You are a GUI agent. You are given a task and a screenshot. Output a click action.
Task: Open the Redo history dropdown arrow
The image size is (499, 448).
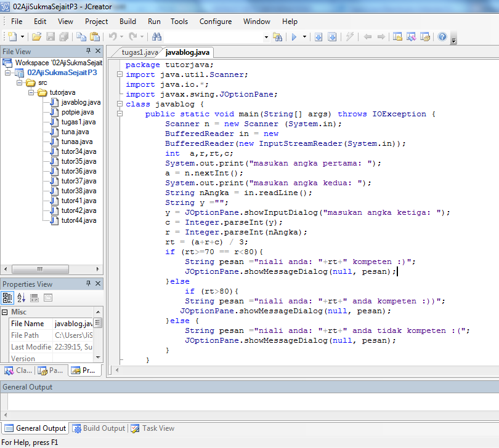[x=142, y=37]
